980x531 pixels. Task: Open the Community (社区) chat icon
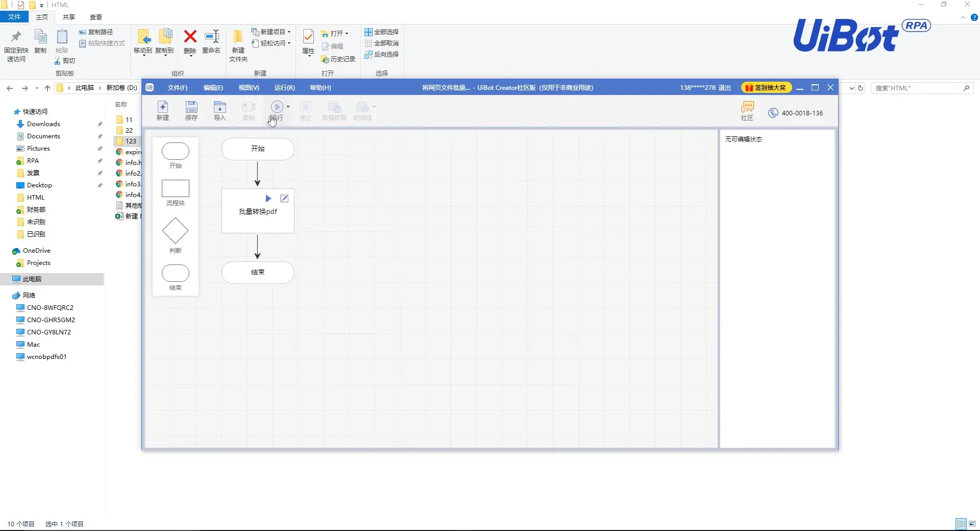click(747, 107)
